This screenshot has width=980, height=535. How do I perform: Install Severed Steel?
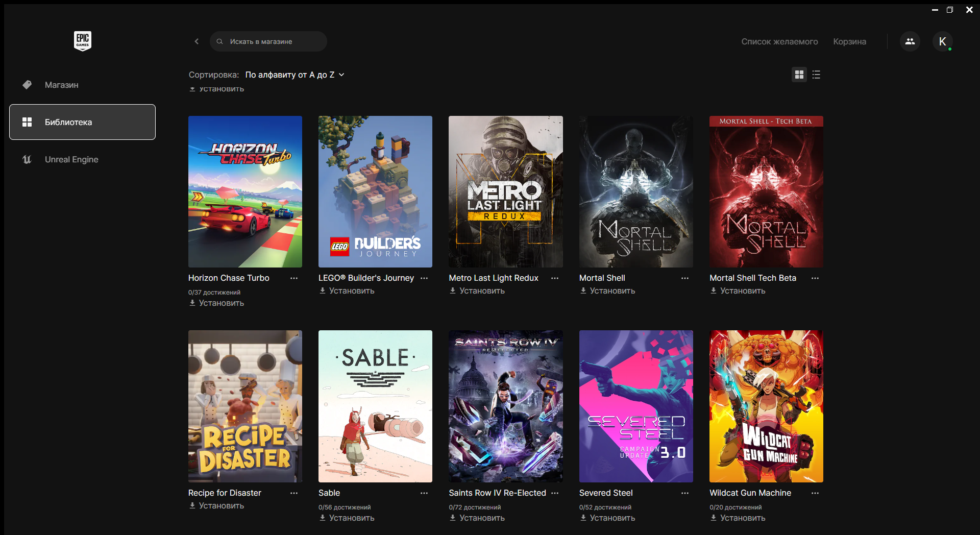point(607,518)
